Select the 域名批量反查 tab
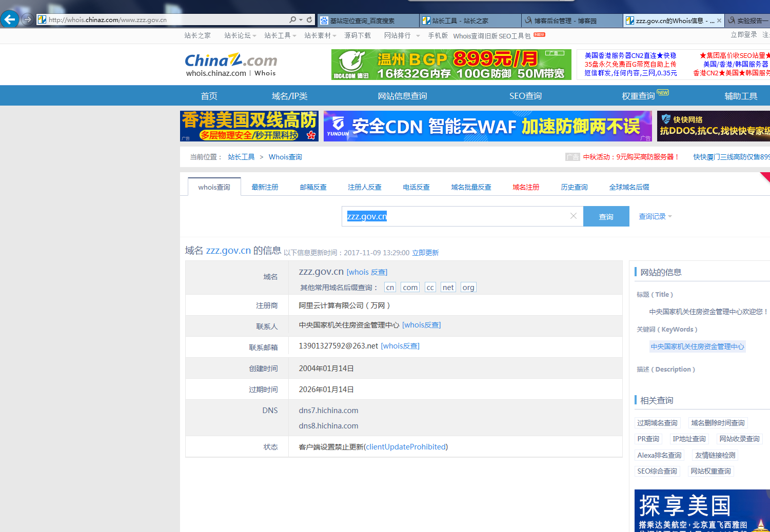The width and height of the screenshot is (770, 532). coord(471,187)
